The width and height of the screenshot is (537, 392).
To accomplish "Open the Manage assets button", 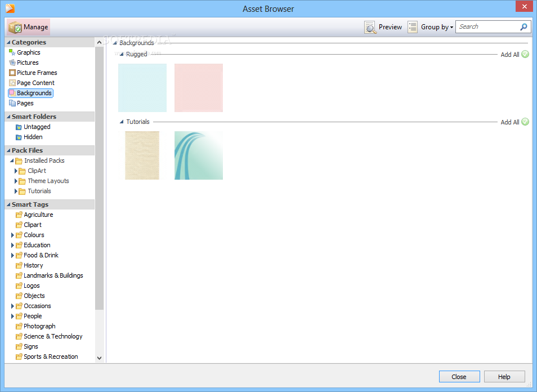I will click(x=28, y=26).
